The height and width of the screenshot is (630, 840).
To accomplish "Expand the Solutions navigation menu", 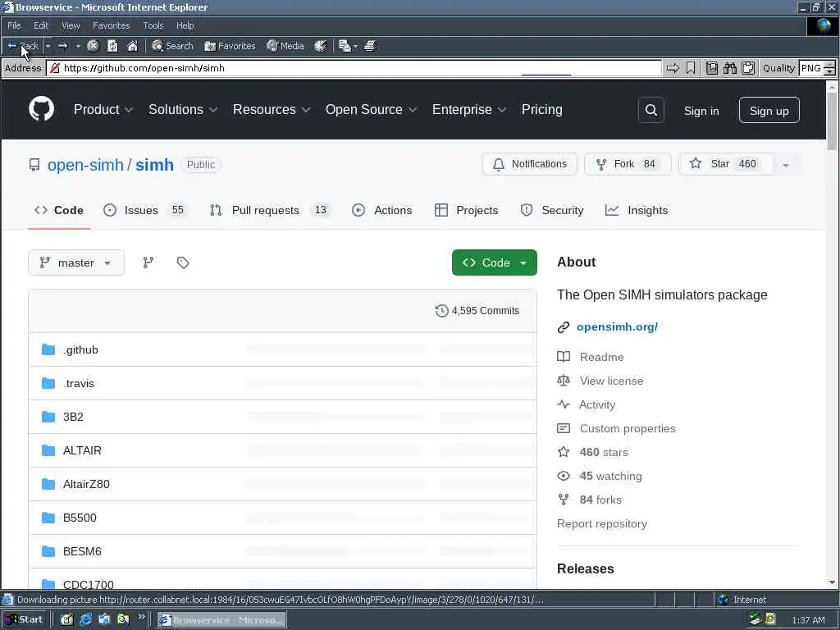I will tap(183, 110).
